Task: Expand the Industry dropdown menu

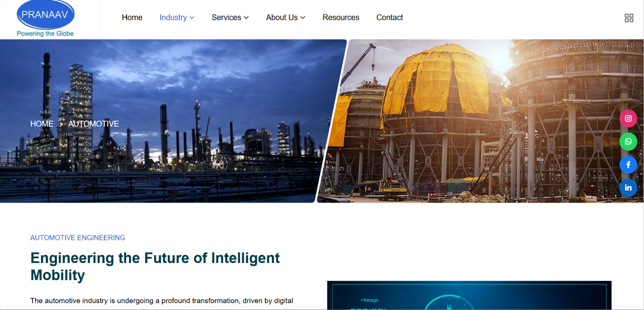Action: [177, 18]
